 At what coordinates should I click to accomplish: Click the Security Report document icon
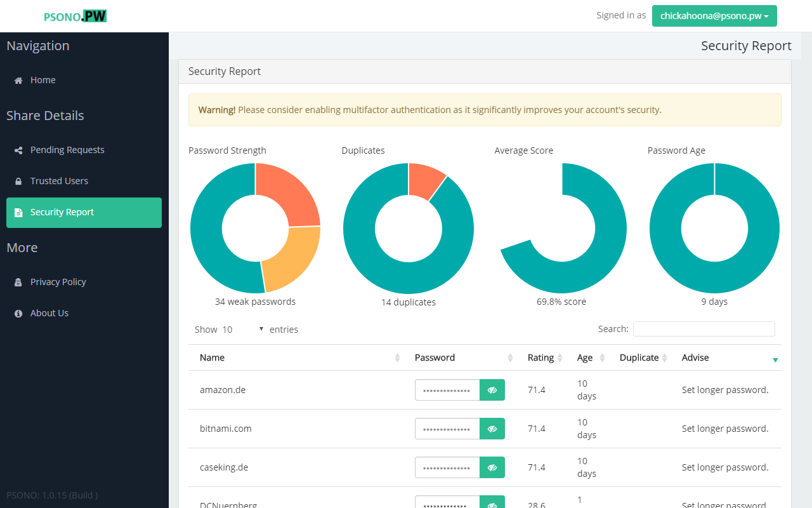pos(18,213)
